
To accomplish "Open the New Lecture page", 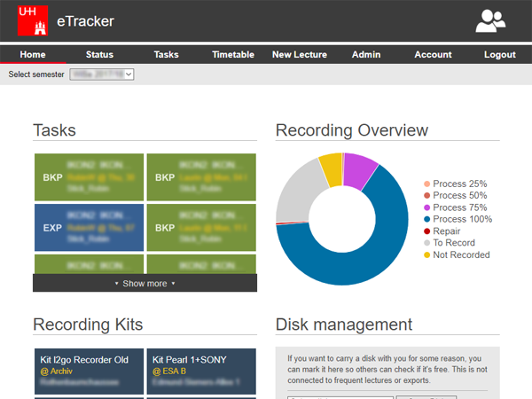I will pyautogui.click(x=299, y=54).
